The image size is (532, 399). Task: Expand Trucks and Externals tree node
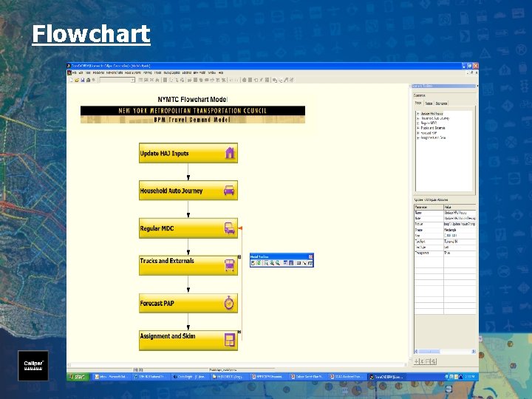418,128
